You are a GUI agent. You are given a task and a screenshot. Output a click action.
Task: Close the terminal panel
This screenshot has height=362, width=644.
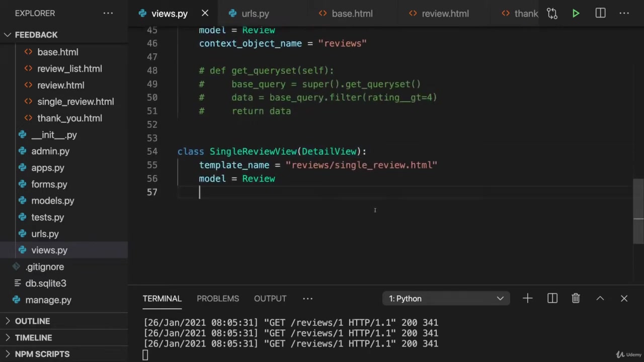[624, 299]
